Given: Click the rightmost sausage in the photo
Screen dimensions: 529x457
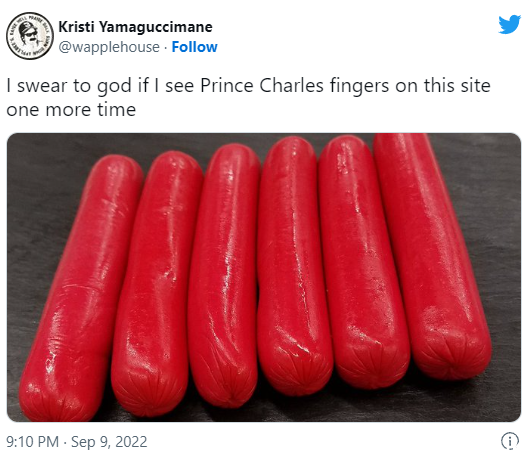Looking at the screenshot, I should pyautogui.click(x=434, y=255).
